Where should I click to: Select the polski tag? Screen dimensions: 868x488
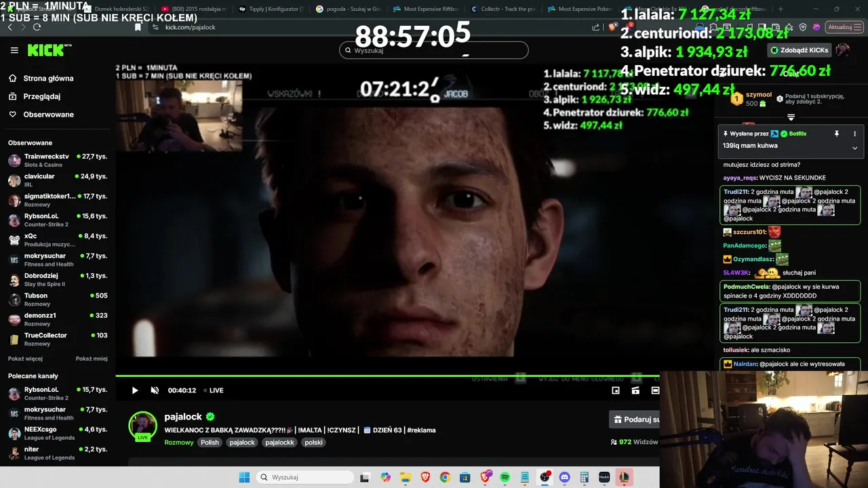313,443
